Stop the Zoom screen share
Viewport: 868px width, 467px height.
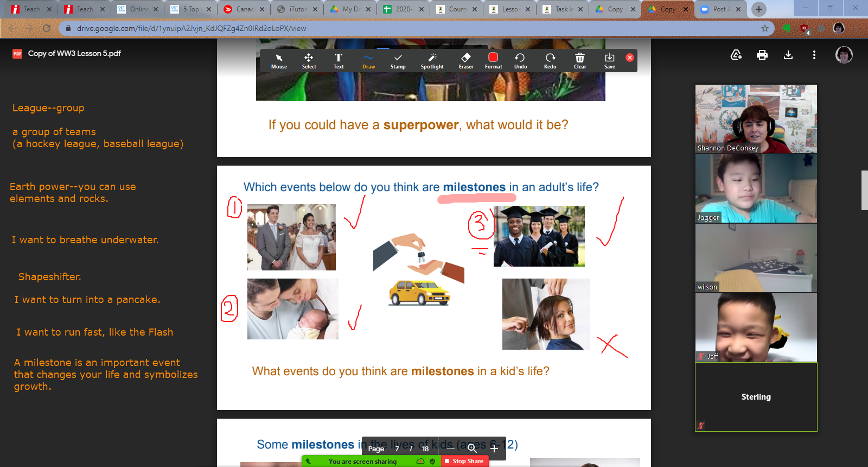(x=464, y=461)
